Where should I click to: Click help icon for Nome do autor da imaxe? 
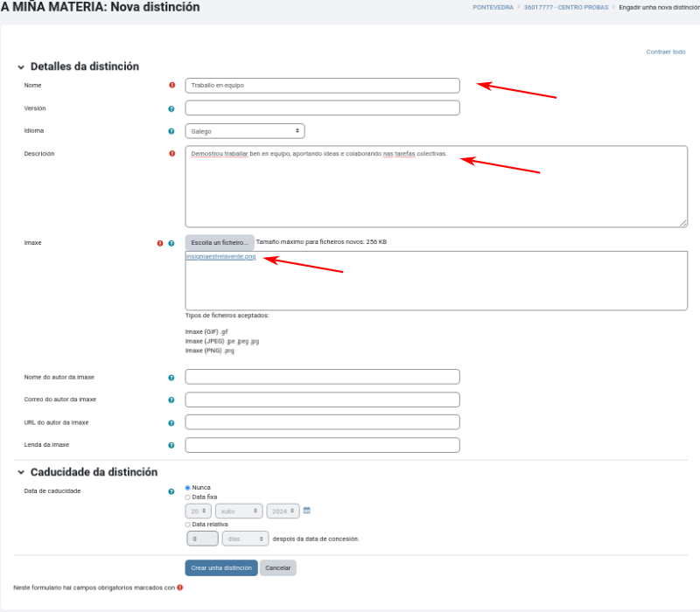pyautogui.click(x=171, y=378)
